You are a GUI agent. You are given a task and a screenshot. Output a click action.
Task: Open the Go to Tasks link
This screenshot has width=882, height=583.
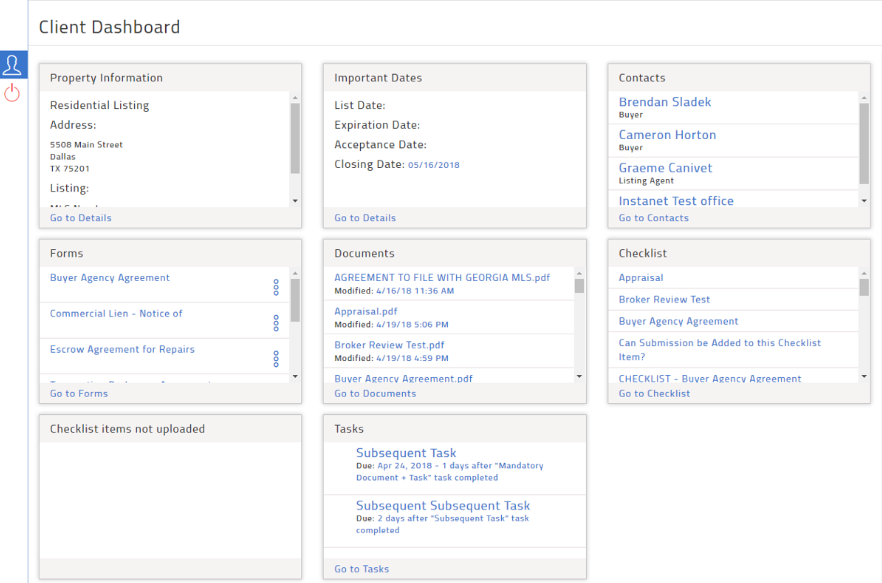click(360, 568)
